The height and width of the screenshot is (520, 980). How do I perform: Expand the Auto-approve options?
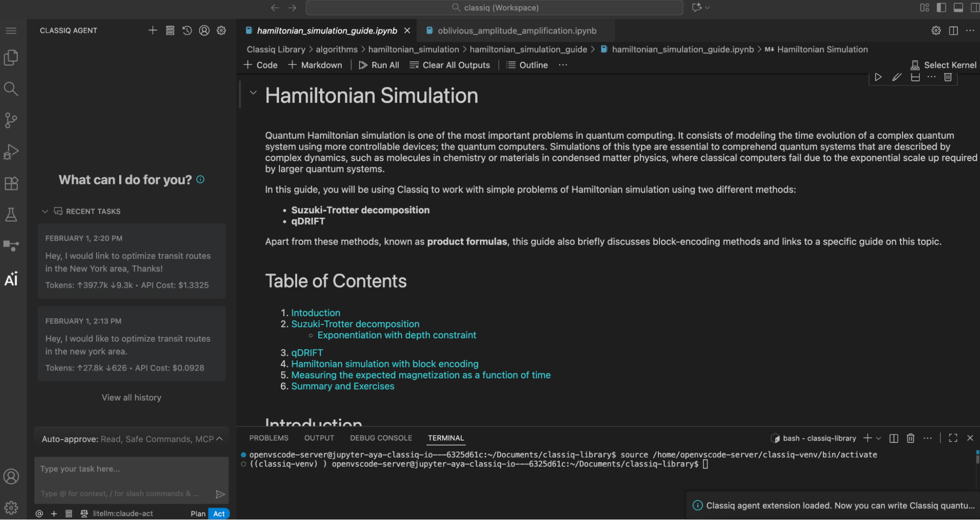(x=220, y=439)
